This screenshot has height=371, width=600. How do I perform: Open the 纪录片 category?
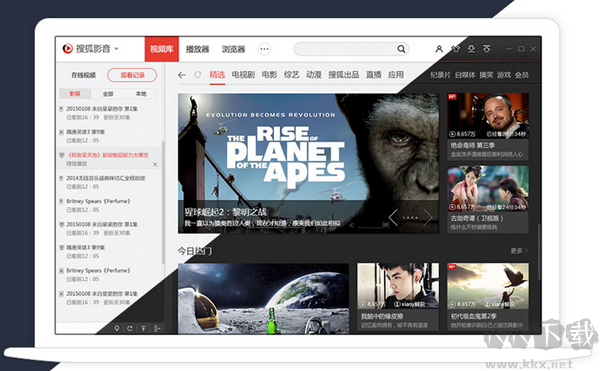click(440, 75)
